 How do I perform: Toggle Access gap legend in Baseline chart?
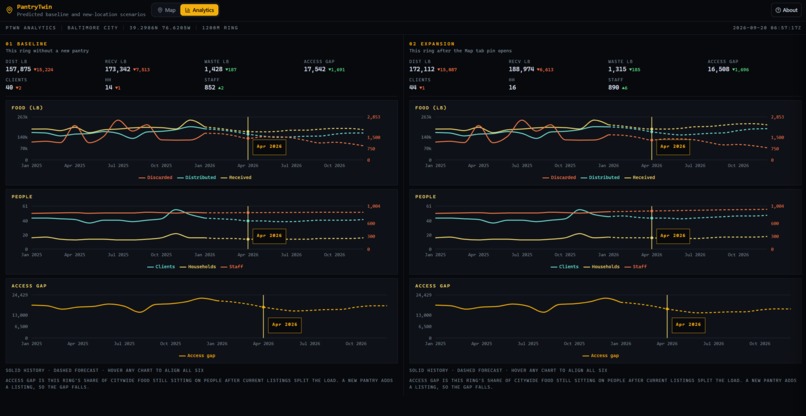pyautogui.click(x=197, y=356)
